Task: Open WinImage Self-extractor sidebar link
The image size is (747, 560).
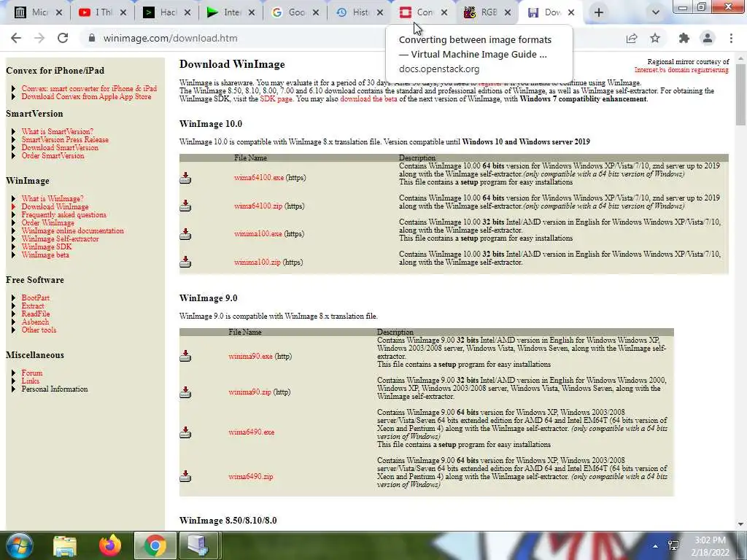Action: pyautogui.click(x=60, y=238)
